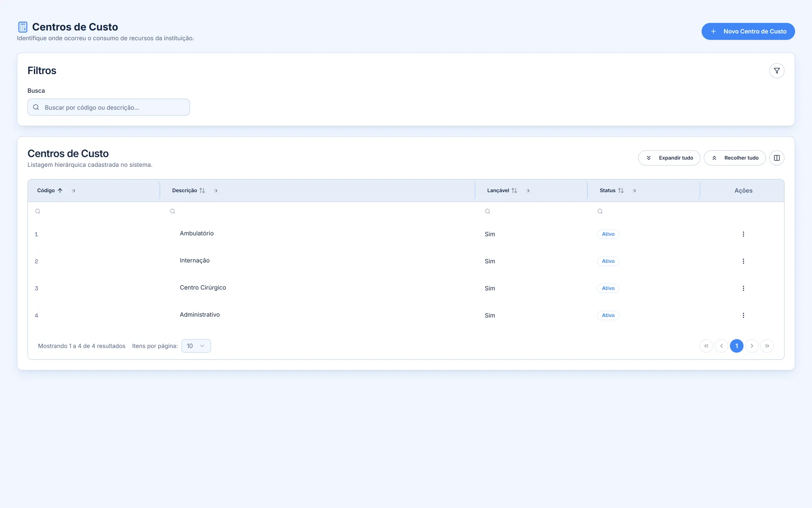Jump to the last page with double-right arrows
The width and height of the screenshot is (812, 508).
pyautogui.click(x=767, y=346)
